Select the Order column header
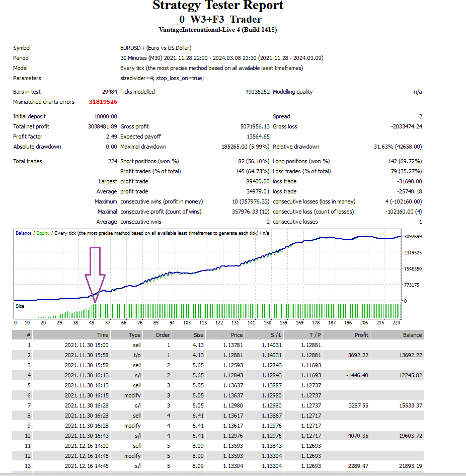The image size is (466, 476). tap(163, 335)
